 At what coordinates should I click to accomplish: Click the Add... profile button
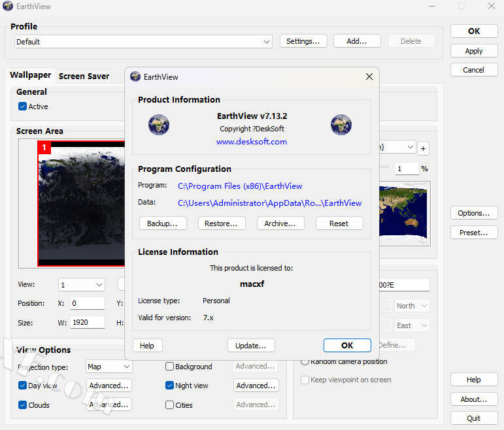pos(357,41)
